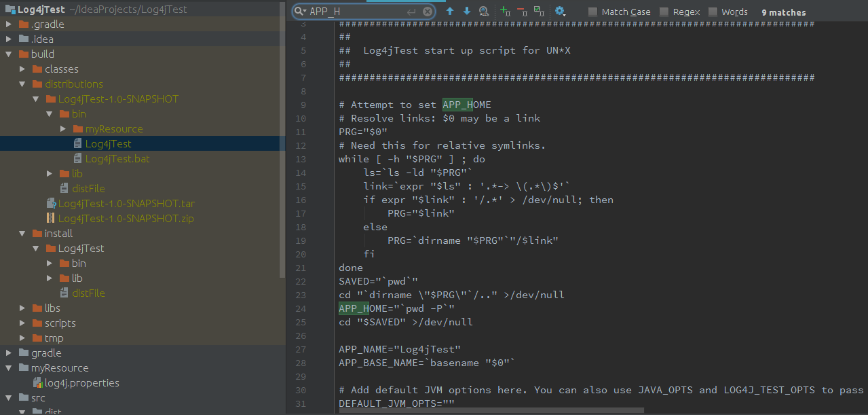This screenshot has width=868, height=415.
Task: Open search history magnifier dropdown
Action: coord(301,12)
